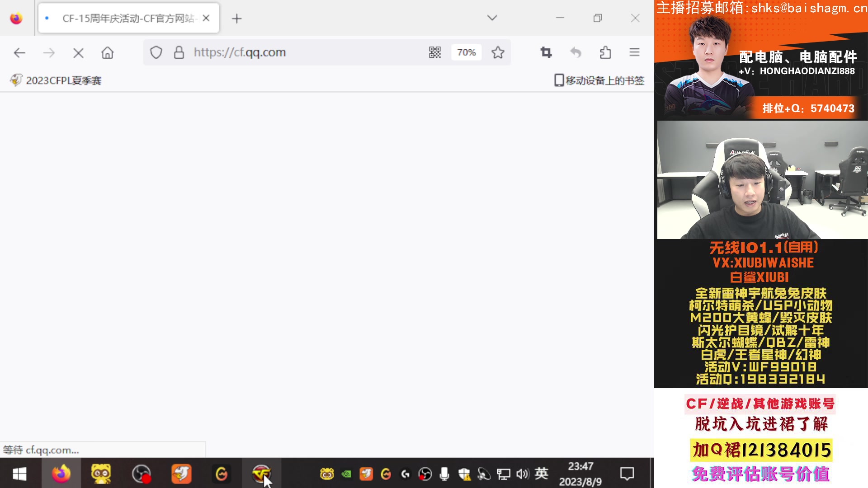Image resolution: width=868 pixels, height=488 pixels.
Task: Open the Firefox hamburger menu
Action: (634, 52)
